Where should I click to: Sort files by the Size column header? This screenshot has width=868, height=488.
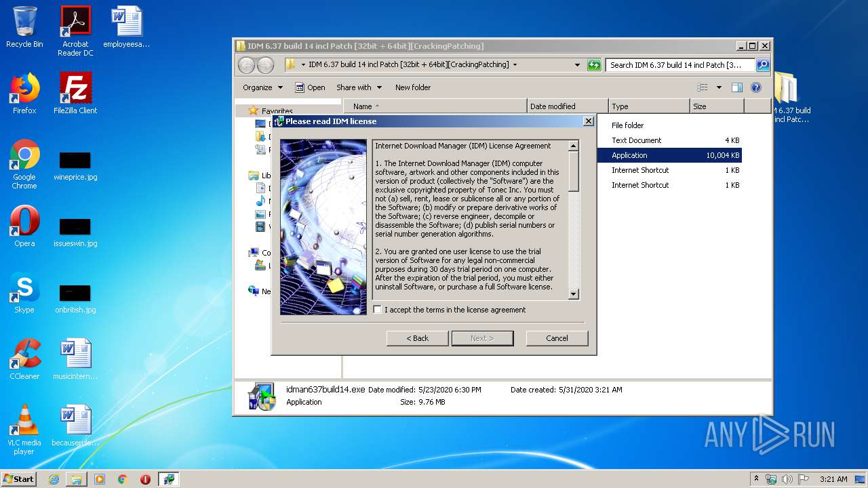(717, 106)
